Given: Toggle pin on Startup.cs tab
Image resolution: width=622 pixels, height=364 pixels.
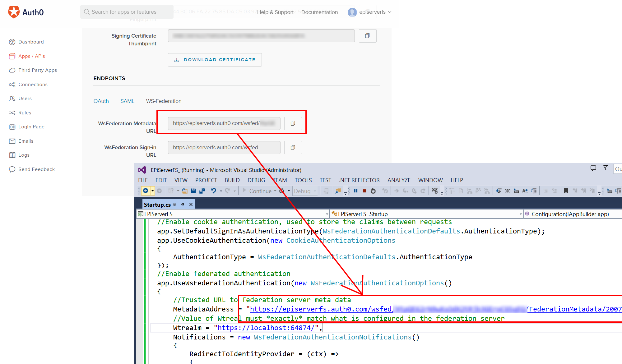Looking at the screenshot, I should pos(183,205).
